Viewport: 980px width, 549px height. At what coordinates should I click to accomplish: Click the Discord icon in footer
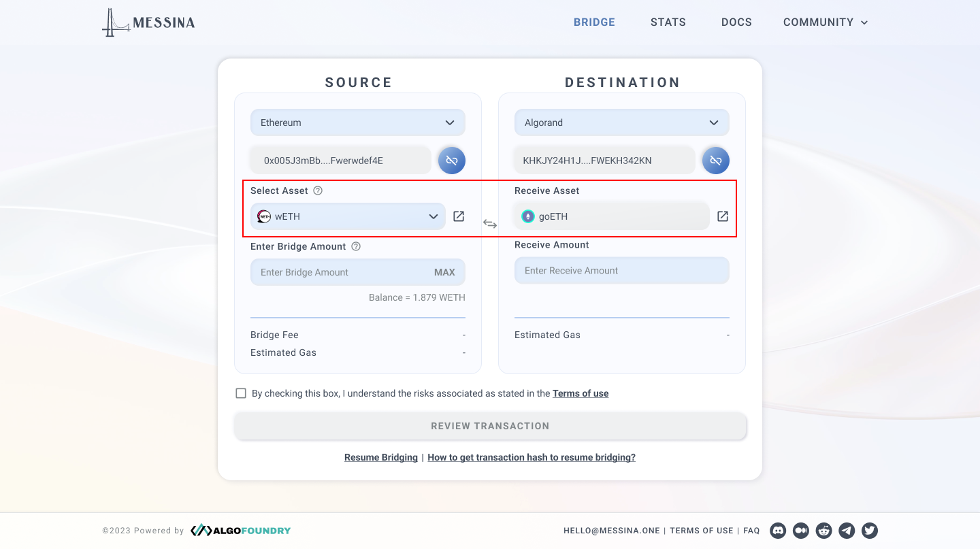coord(779,531)
